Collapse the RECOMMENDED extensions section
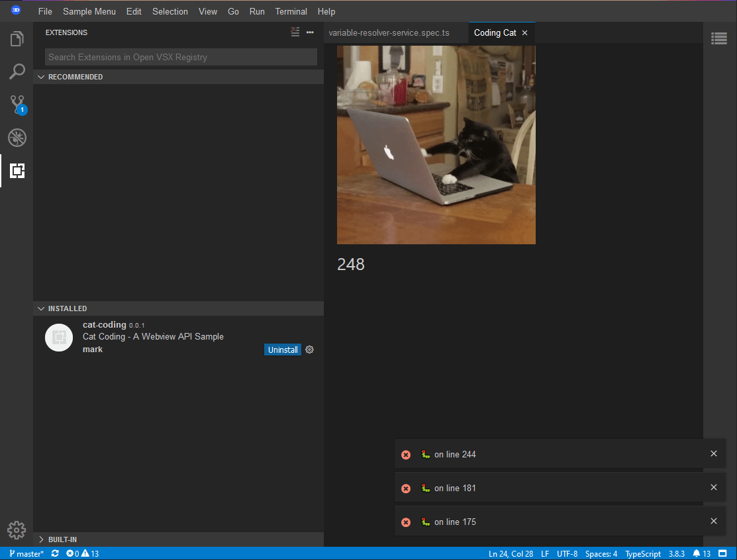Viewport: 737px width, 560px height. 41,77
